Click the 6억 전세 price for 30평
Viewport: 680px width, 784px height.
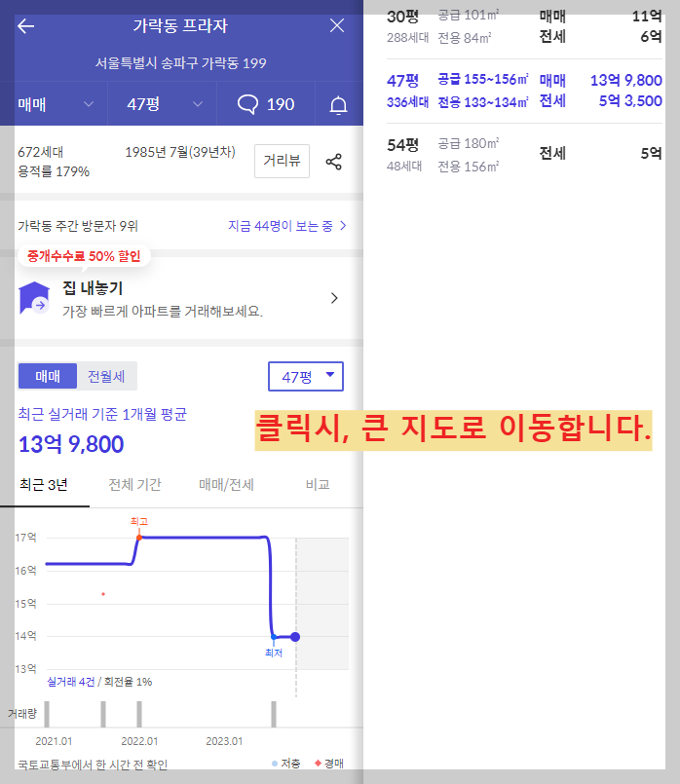651,36
